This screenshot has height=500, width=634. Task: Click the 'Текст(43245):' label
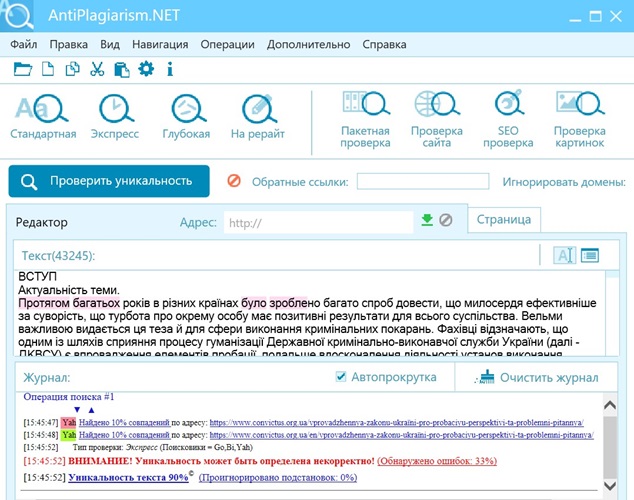click(58, 255)
